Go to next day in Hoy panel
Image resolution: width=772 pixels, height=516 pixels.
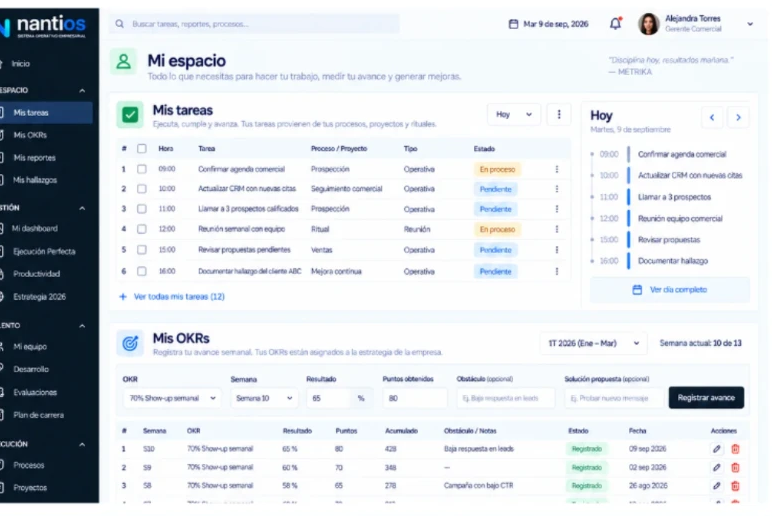[738, 117]
